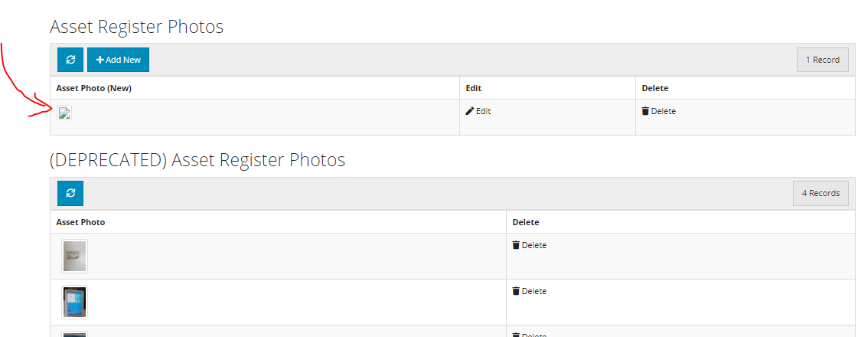
Task: Refresh the Asset Register Photos table
Action: tap(70, 60)
